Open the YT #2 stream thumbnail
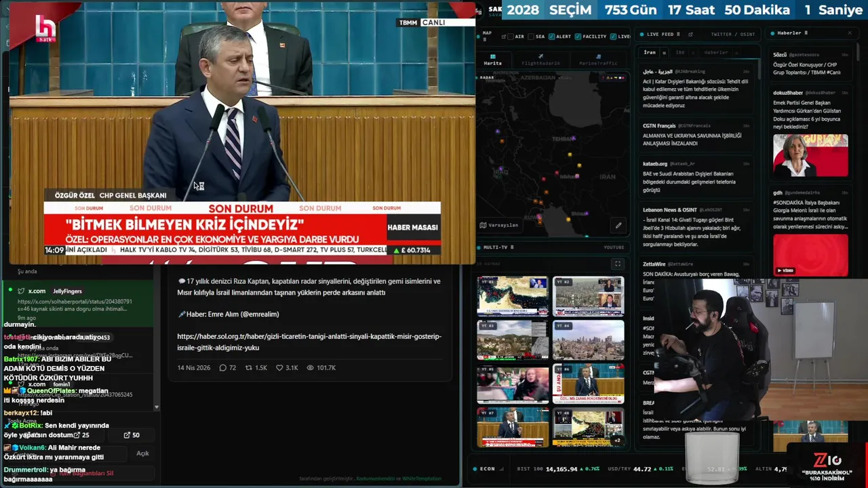 [588, 296]
